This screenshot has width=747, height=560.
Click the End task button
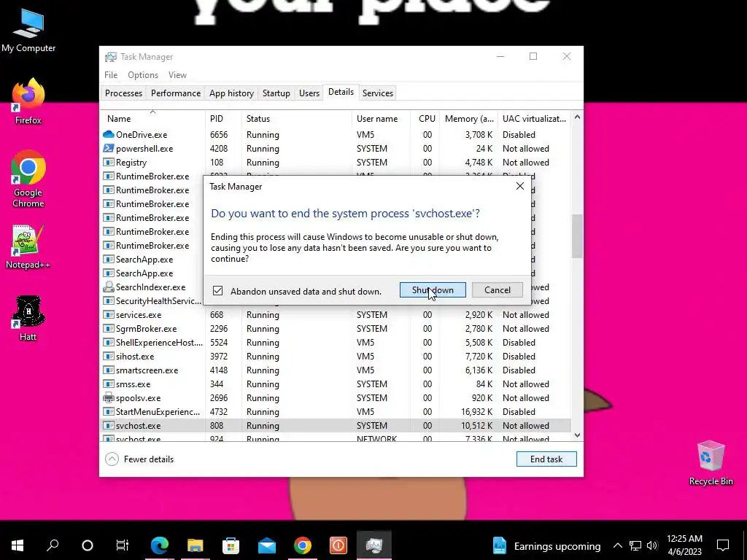point(546,459)
